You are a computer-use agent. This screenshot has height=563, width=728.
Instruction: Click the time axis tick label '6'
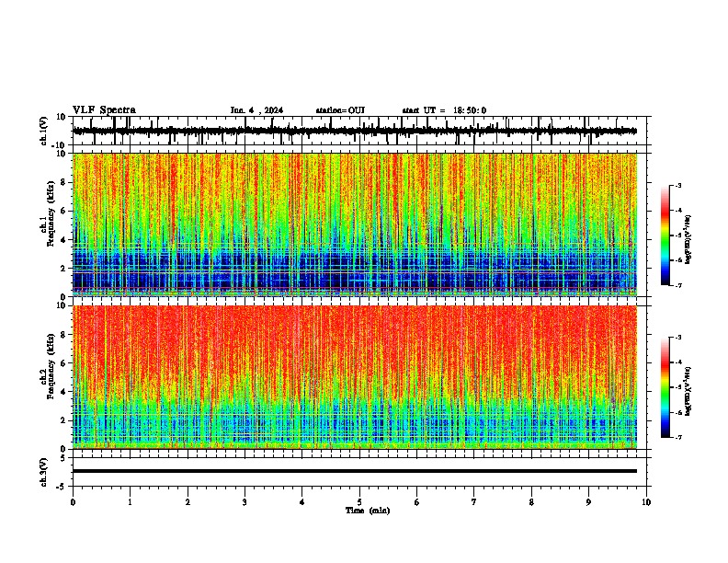click(x=417, y=502)
